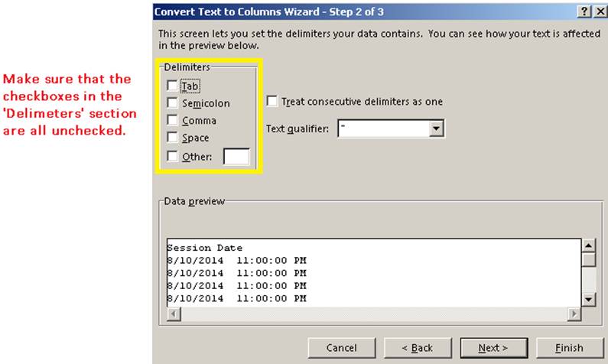The height and width of the screenshot is (364, 608).
Task: Close the Convert Text to Columns wizard
Action: click(x=600, y=11)
